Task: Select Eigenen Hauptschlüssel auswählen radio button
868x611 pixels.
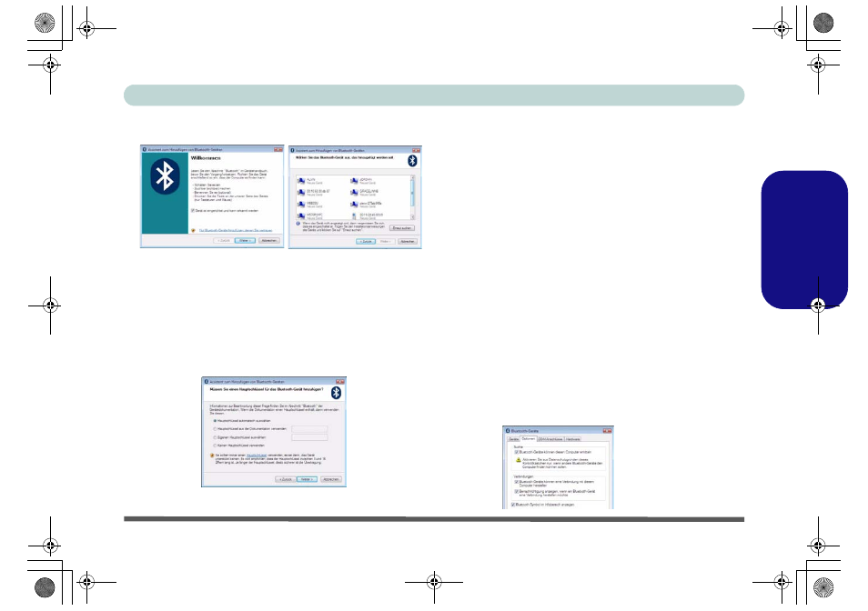Action: [x=215, y=437]
